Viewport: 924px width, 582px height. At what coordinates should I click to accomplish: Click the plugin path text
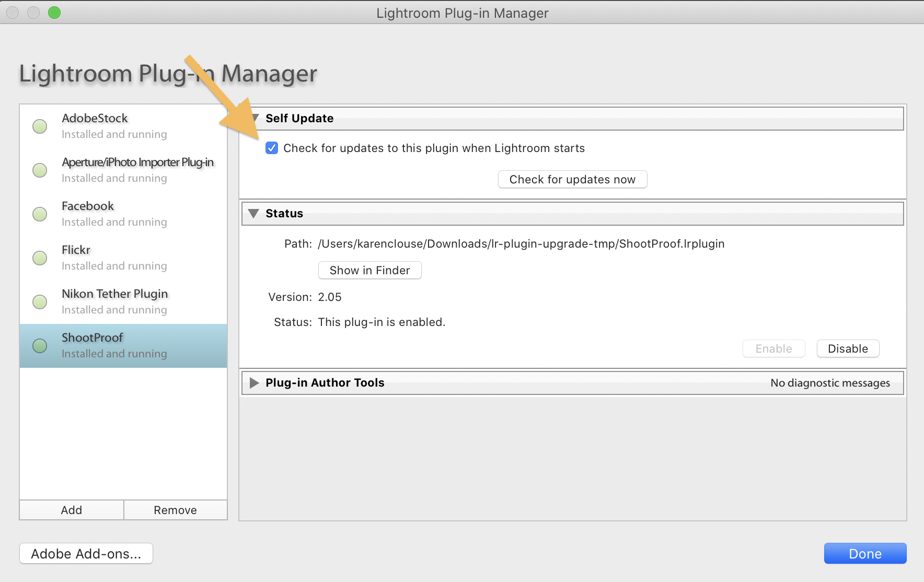[x=521, y=244]
